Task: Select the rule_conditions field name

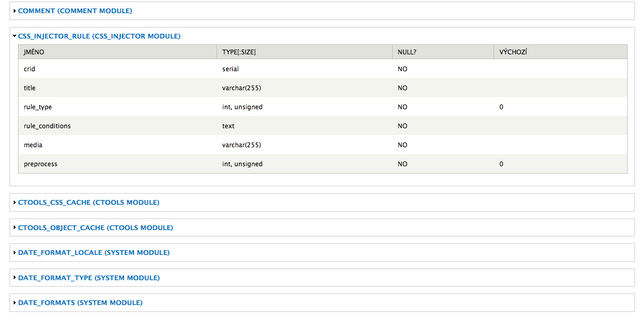Action: (x=47, y=126)
